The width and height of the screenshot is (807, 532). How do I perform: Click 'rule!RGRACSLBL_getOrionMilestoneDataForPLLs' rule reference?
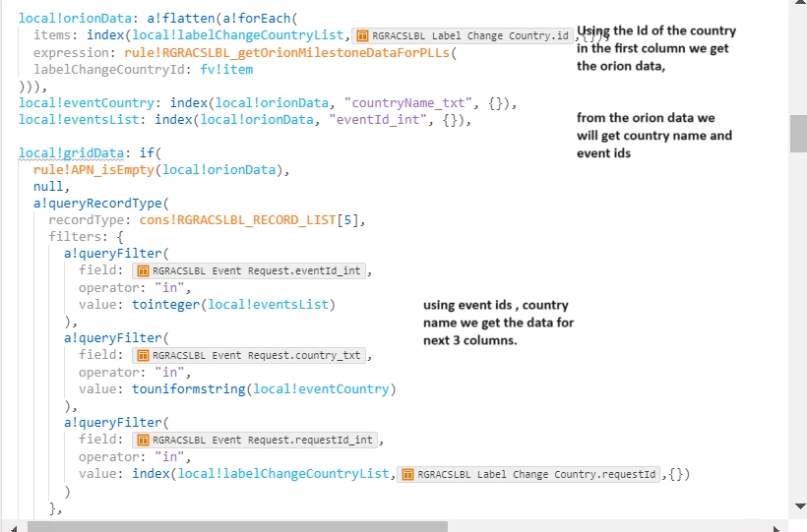tap(287, 52)
